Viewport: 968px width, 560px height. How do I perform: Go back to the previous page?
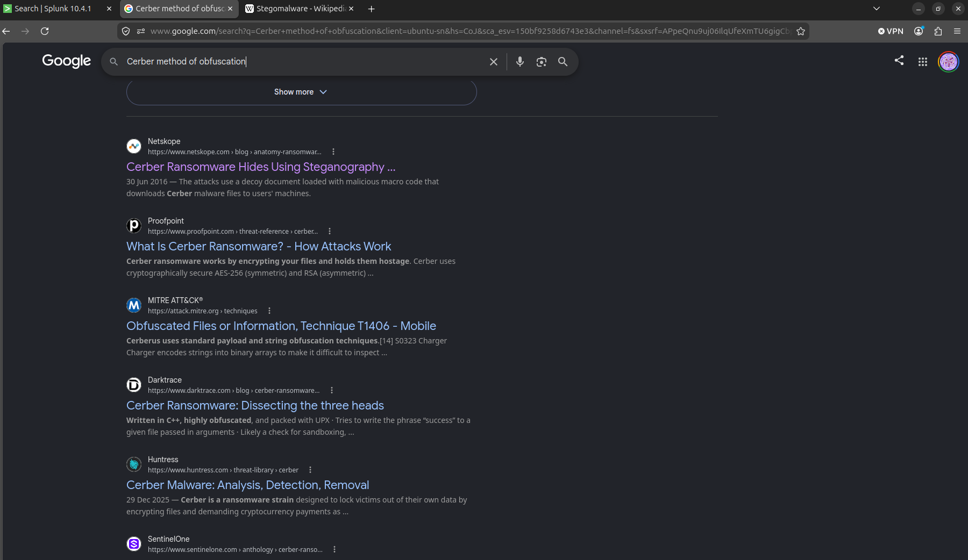click(x=6, y=31)
